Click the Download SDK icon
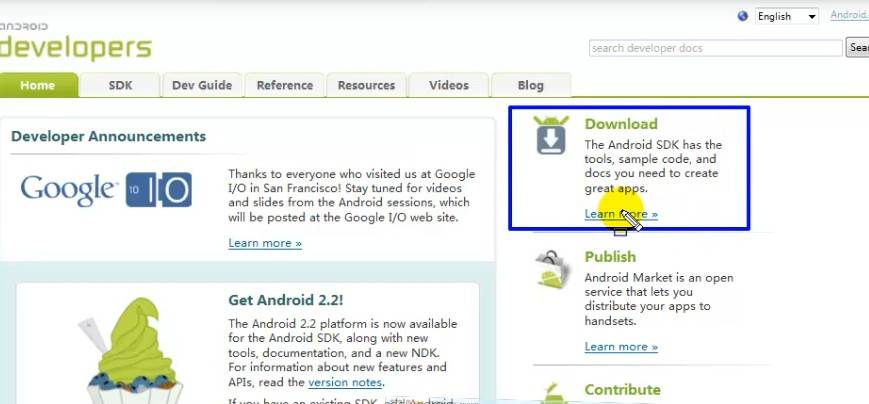The width and height of the screenshot is (869, 404). [x=551, y=135]
